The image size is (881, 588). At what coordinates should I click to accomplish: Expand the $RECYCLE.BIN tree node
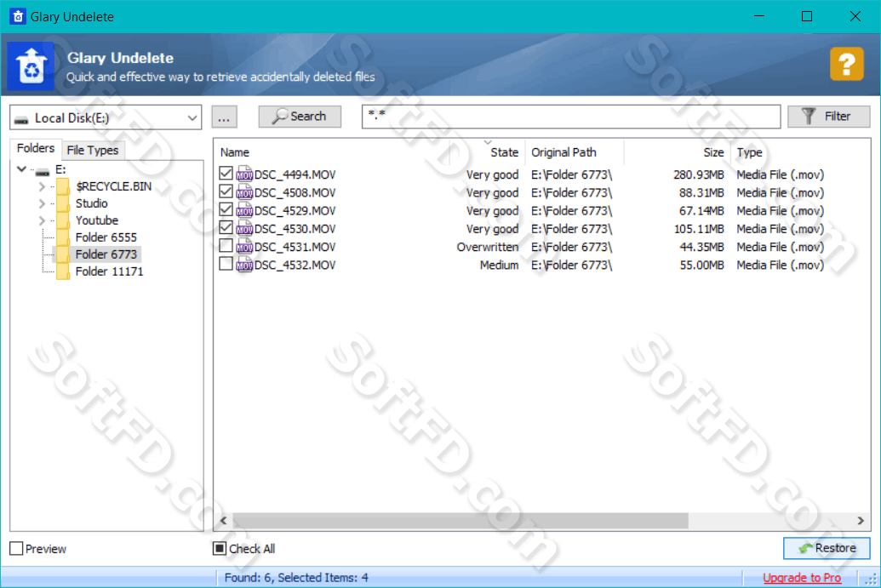42,186
